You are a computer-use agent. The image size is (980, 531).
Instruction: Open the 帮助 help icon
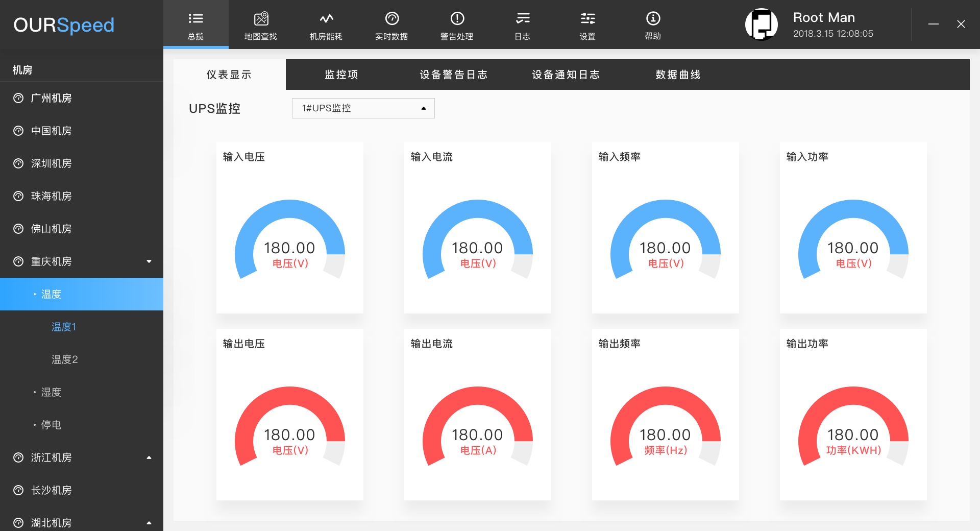(x=653, y=25)
